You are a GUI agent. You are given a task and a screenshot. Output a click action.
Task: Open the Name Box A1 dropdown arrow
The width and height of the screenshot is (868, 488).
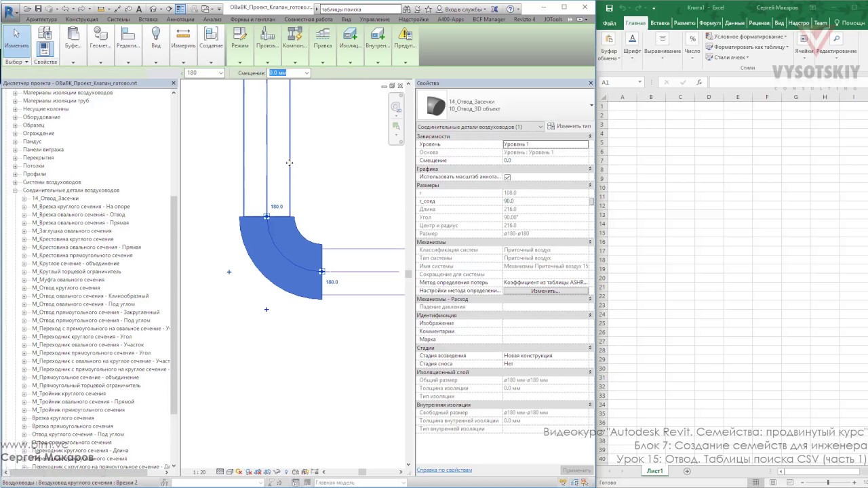tap(639, 82)
